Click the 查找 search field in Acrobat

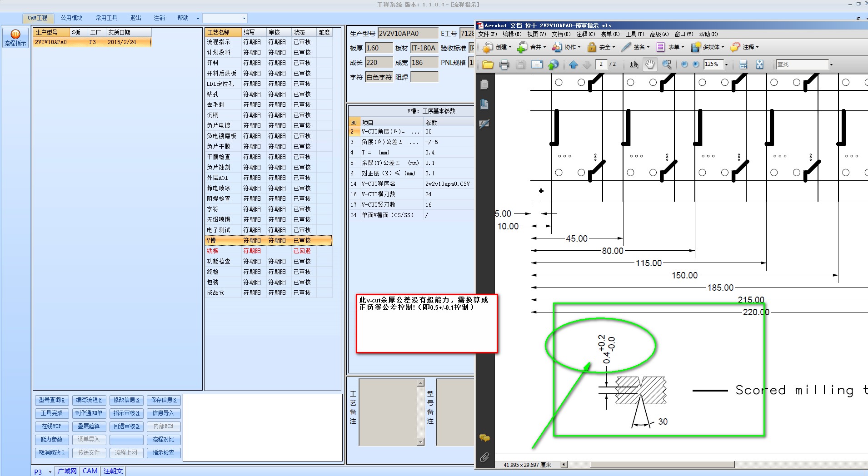tap(802, 64)
